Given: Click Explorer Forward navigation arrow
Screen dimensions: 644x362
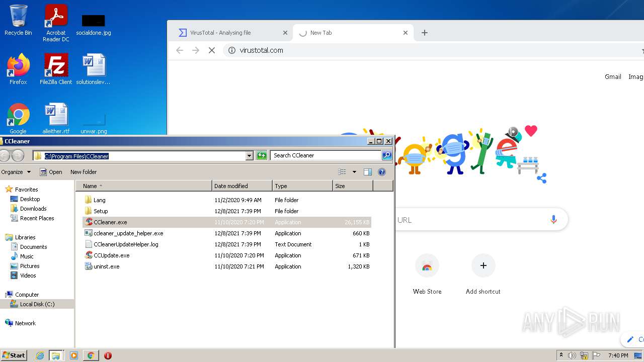Looking at the screenshot, I should (x=18, y=155).
